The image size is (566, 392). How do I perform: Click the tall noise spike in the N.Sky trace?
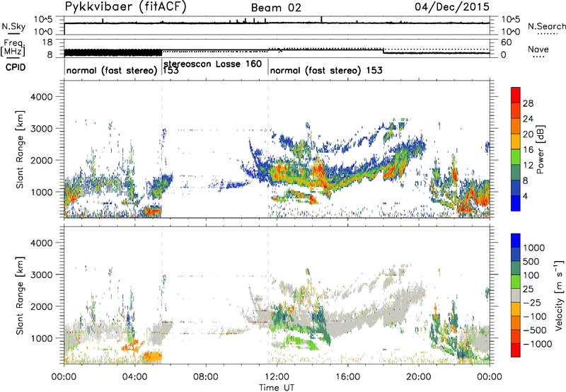point(322,20)
